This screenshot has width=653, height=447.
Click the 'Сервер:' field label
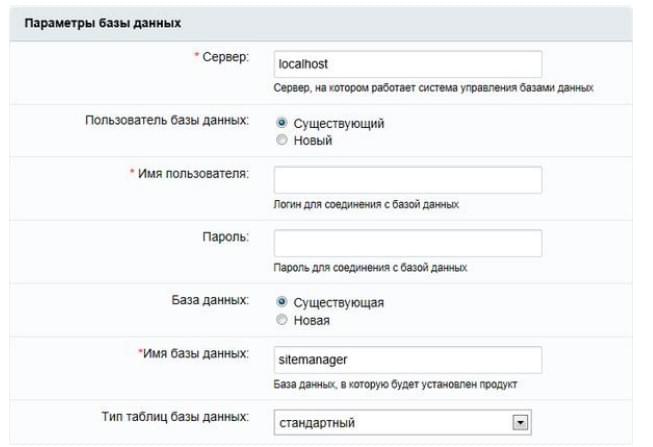(x=225, y=57)
